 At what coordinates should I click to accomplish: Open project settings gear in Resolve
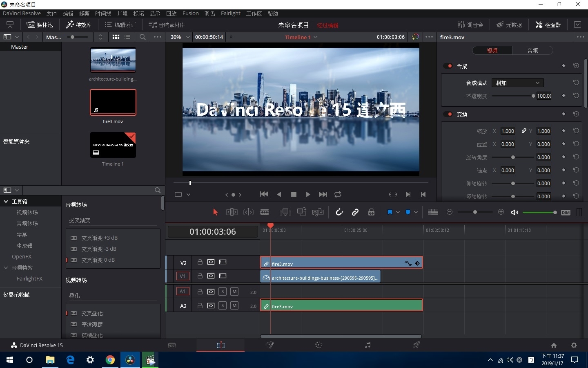click(x=574, y=346)
